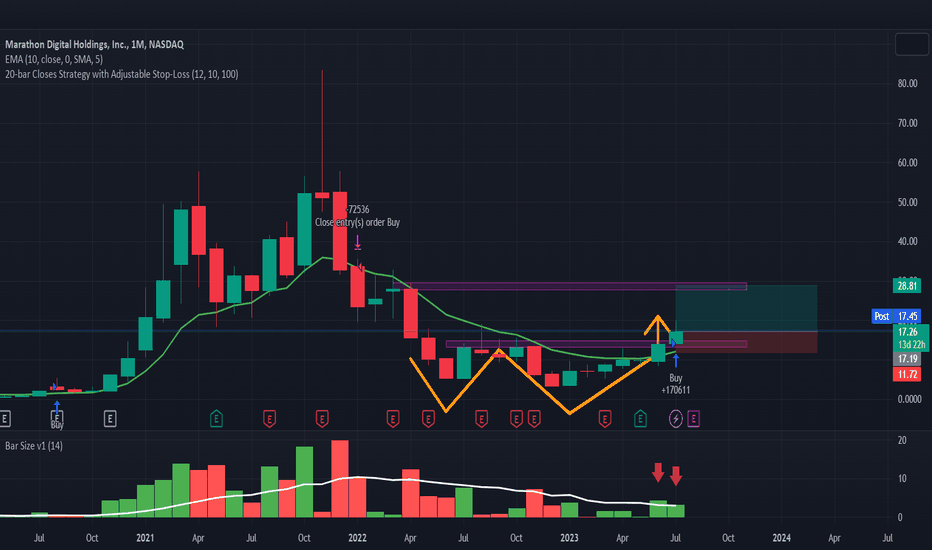This screenshot has width=932, height=550.
Task: Click the 70.00 price axis tick
Action: pyautogui.click(x=907, y=123)
